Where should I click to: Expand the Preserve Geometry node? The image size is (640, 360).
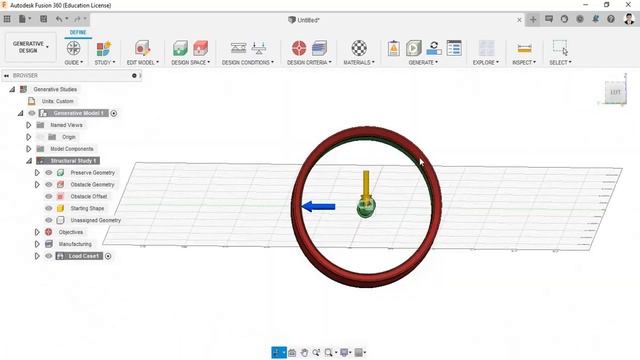click(x=37, y=173)
